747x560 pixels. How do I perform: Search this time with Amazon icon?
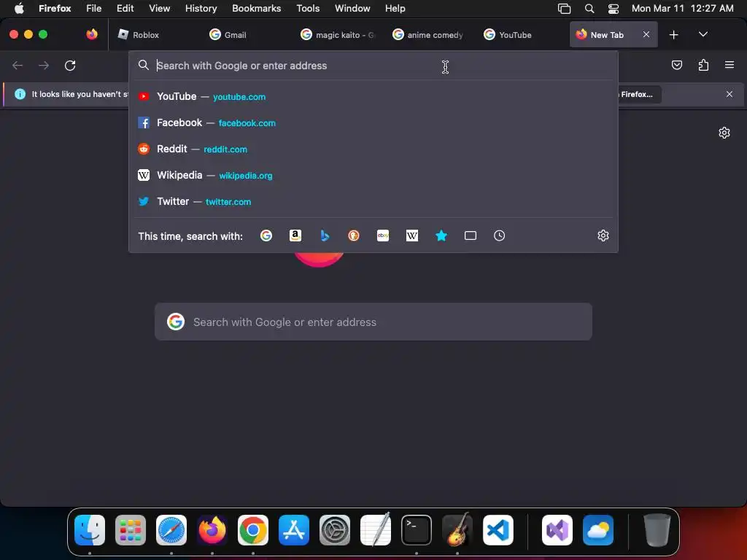coord(295,236)
